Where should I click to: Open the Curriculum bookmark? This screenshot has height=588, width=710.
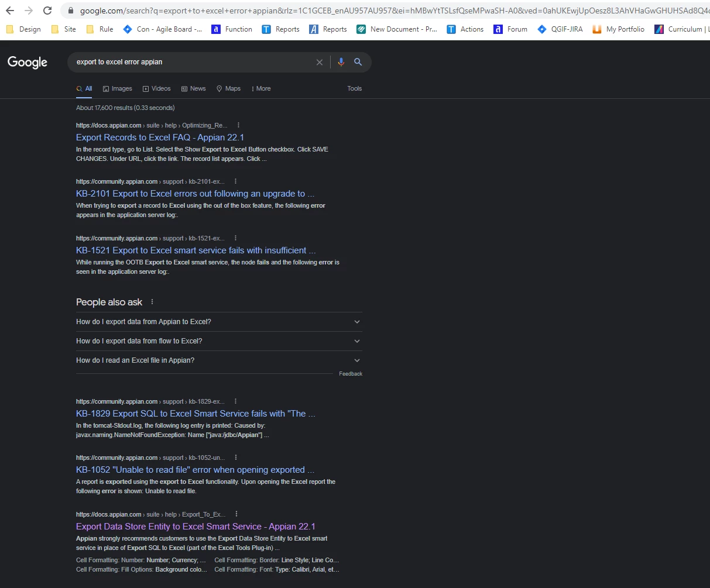682,29
